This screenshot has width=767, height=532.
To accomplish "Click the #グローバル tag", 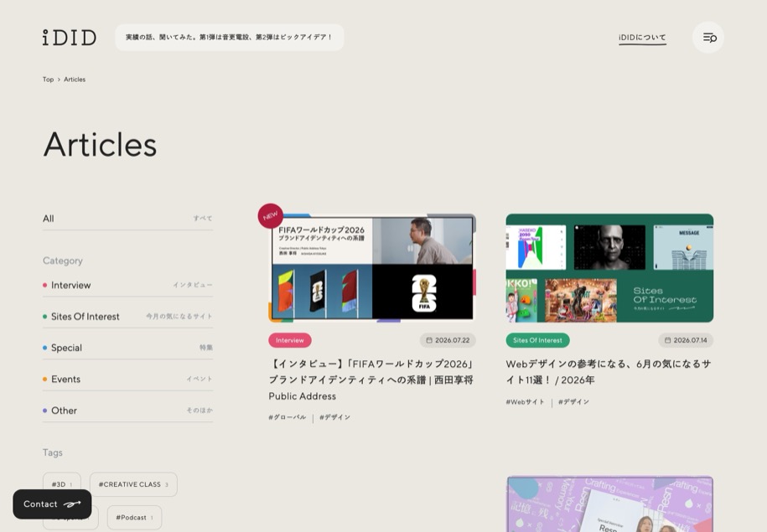I will pos(288,417).
